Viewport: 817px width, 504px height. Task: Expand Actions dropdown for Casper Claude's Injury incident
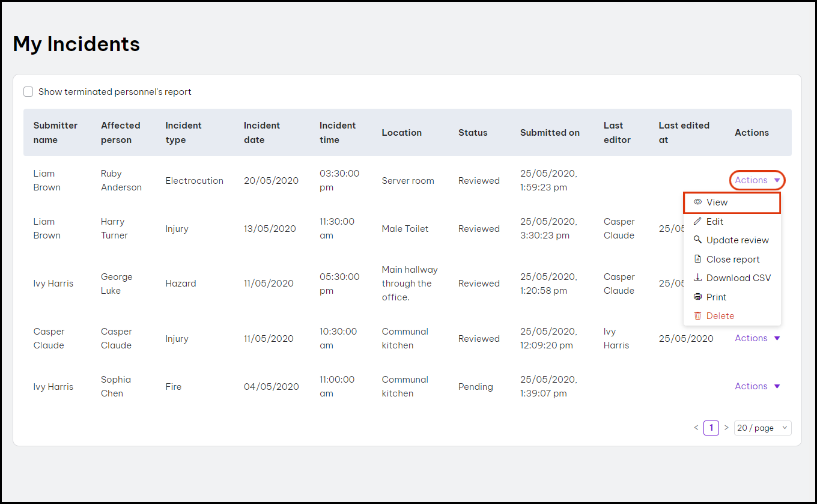tap(757, 338)
